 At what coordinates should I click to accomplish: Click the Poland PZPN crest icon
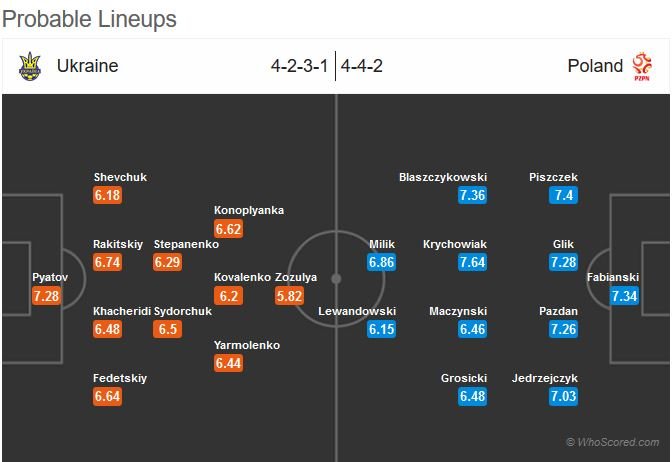point(642,66)
